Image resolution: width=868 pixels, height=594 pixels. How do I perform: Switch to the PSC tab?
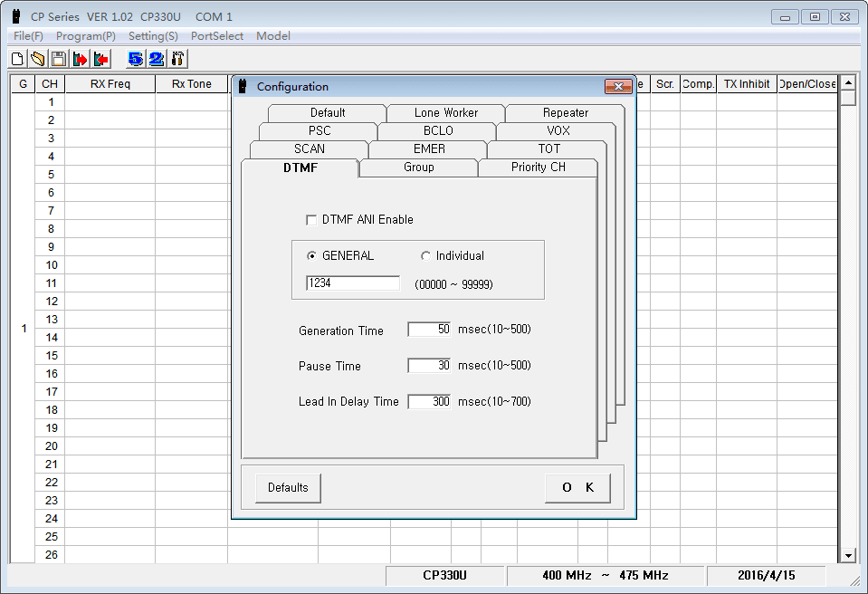pos(320,130)
